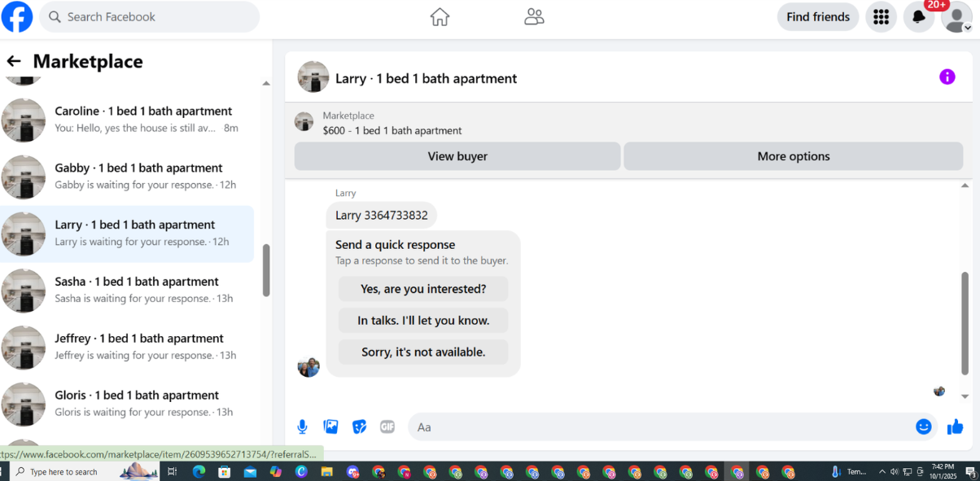
Task: Open Canva from the taskbar
Action: (302, 472)
